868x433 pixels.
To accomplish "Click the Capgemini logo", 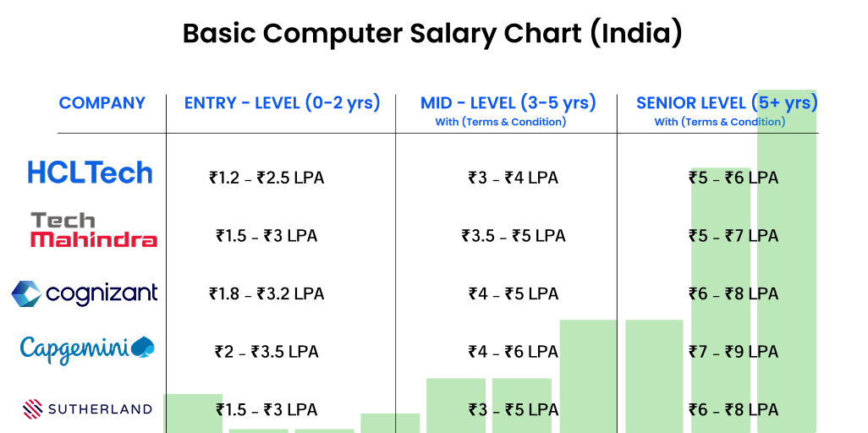I will click(x=87, y=348).
